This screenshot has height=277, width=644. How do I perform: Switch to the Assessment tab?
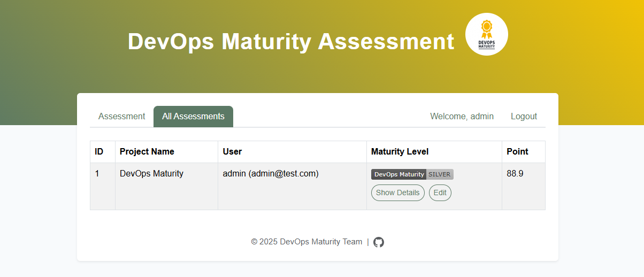pyautogui.click(x=121, y=116)
